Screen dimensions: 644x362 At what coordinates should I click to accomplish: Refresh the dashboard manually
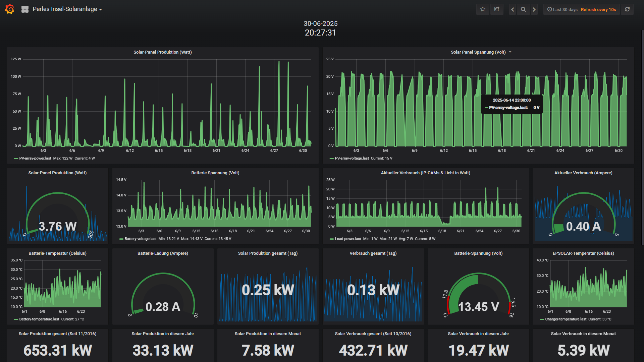pos(627,9)
